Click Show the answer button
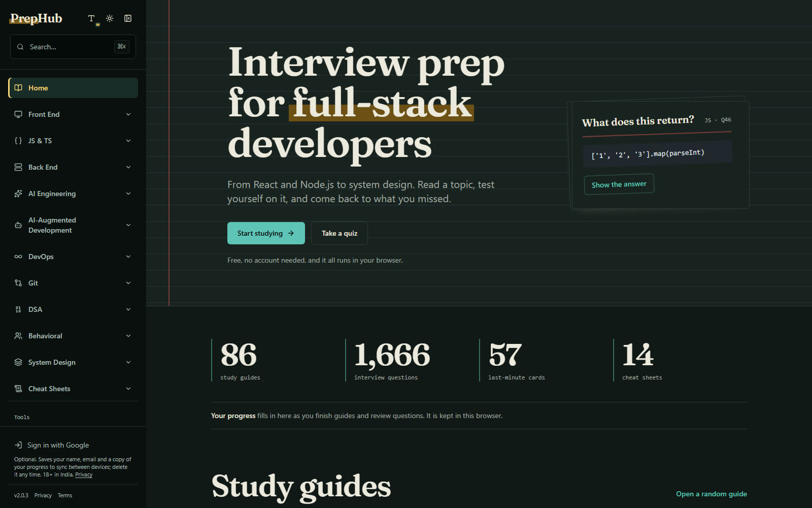This screenshot has height=508, width=812. pos(619,184)
